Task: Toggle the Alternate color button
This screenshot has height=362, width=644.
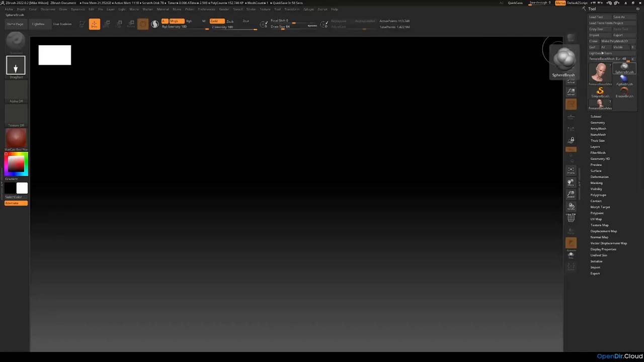Action: tap(16, 203)
